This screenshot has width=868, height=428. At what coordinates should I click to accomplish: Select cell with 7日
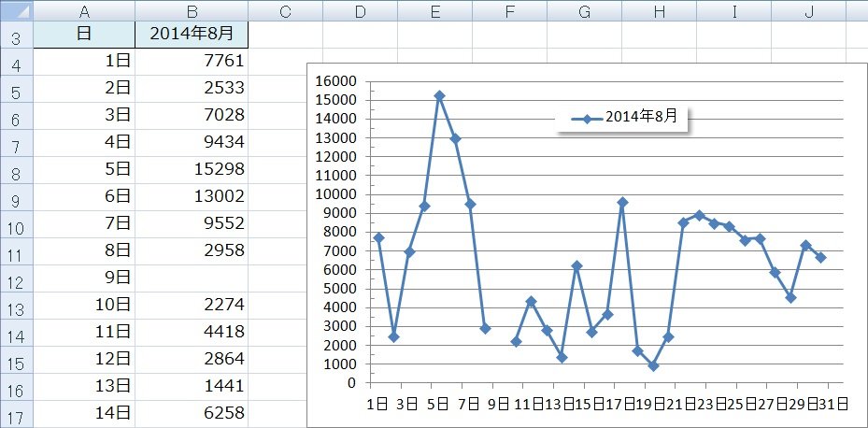click(x=84, y=225)
